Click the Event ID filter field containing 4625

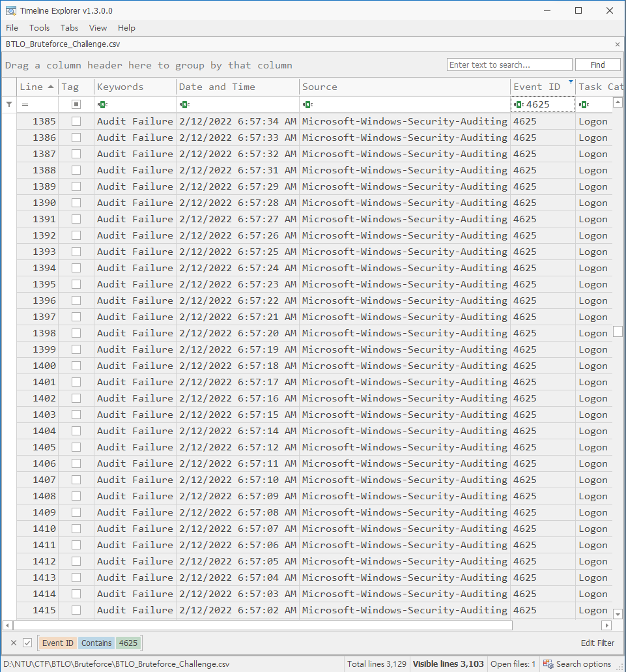pyautogui.click(x=543, y=104)
